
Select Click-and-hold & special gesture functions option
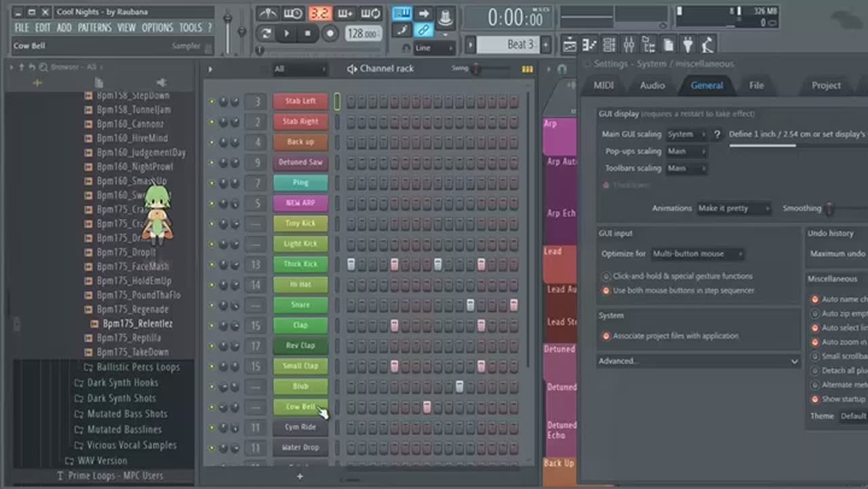click(606, 277)
